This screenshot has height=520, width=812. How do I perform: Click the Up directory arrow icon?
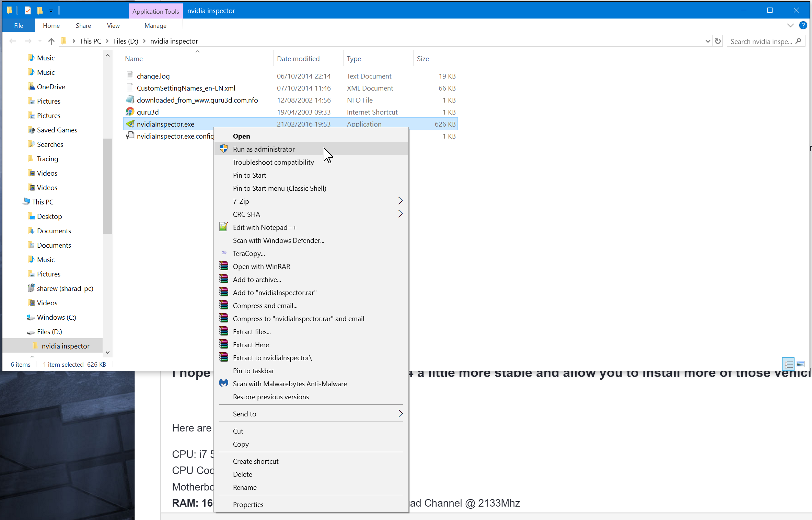pos(51,41)
